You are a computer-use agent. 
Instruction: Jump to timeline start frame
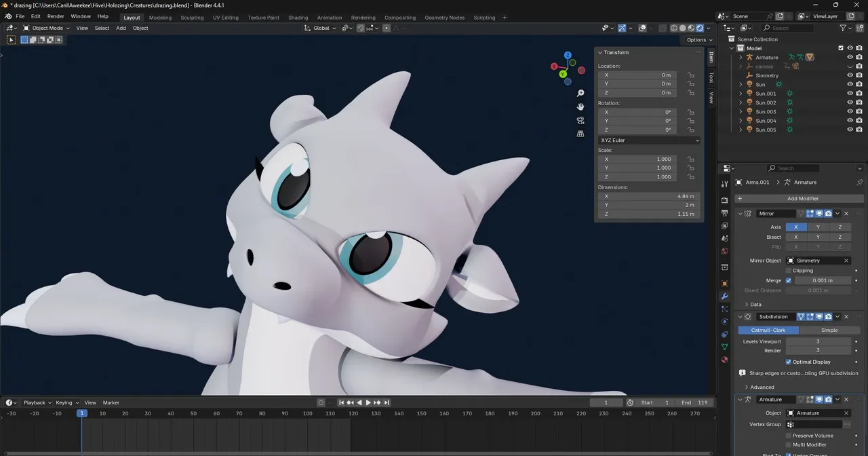click(x=342, y=402)
